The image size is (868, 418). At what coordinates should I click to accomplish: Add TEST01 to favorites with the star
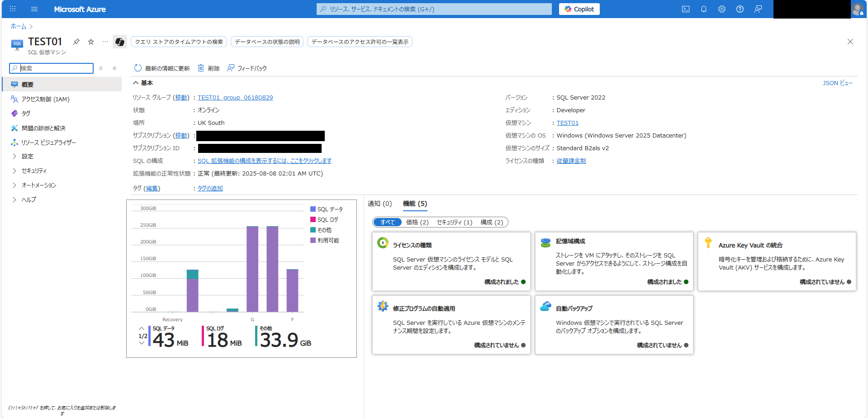[90, 42]
